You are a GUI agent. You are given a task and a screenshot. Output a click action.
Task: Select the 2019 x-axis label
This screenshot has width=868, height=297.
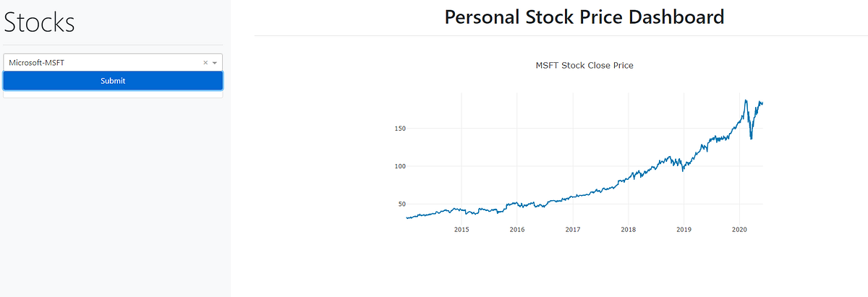click(684, 230)
